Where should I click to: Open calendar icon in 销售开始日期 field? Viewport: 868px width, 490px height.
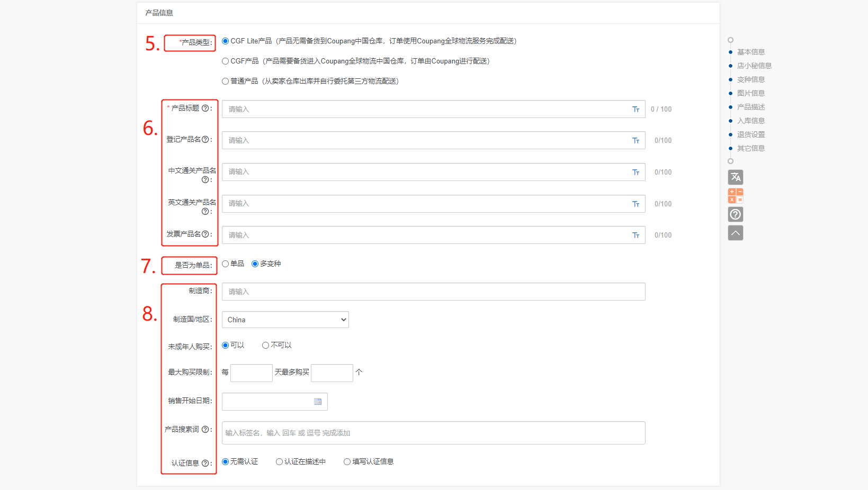point(318,402)
